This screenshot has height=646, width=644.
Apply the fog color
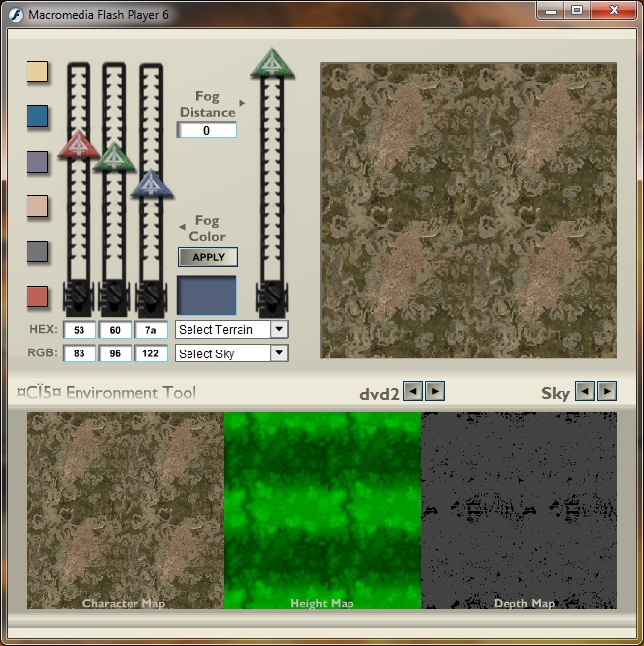(x=208, y=257)
